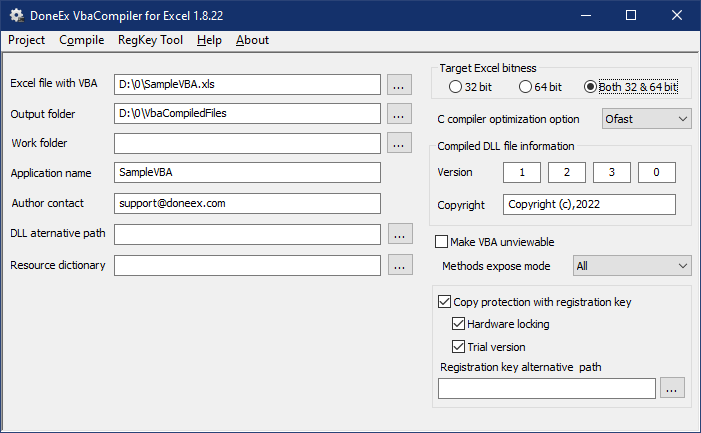Browse for the Output folder
This screenshot has width=701, height=433.
(399, 114)
